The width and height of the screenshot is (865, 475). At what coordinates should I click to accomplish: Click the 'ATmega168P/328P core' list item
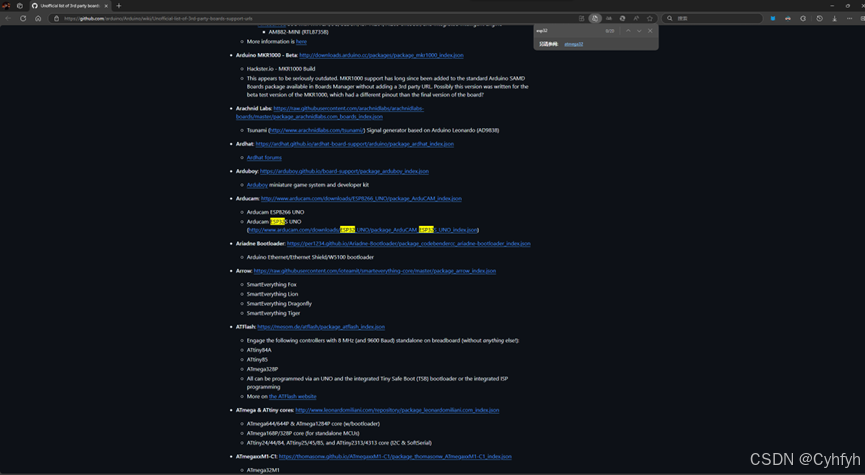coord(303,433)
